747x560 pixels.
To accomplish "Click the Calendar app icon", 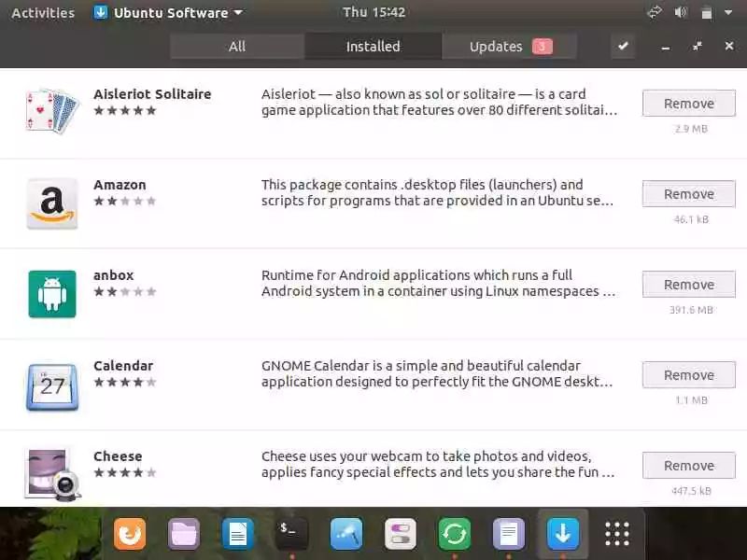I will point(52,386).
